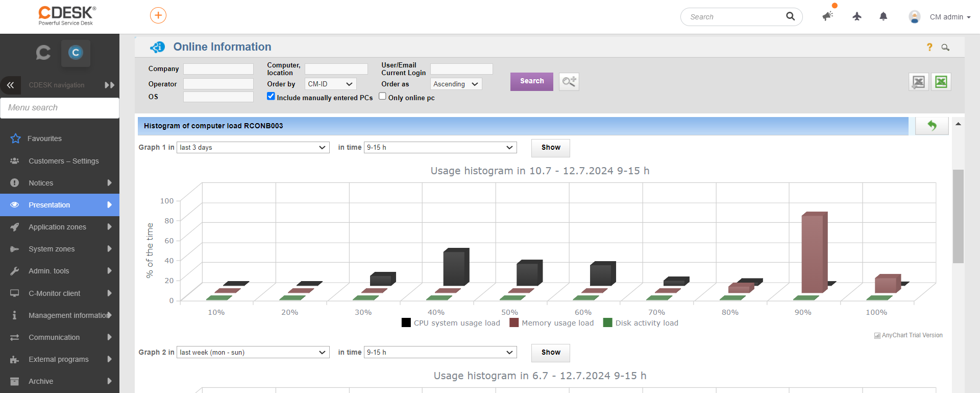Expand the Admin. tools menu
The width and height of the screenshot is (980, 393).
click(x=60, y=271)
